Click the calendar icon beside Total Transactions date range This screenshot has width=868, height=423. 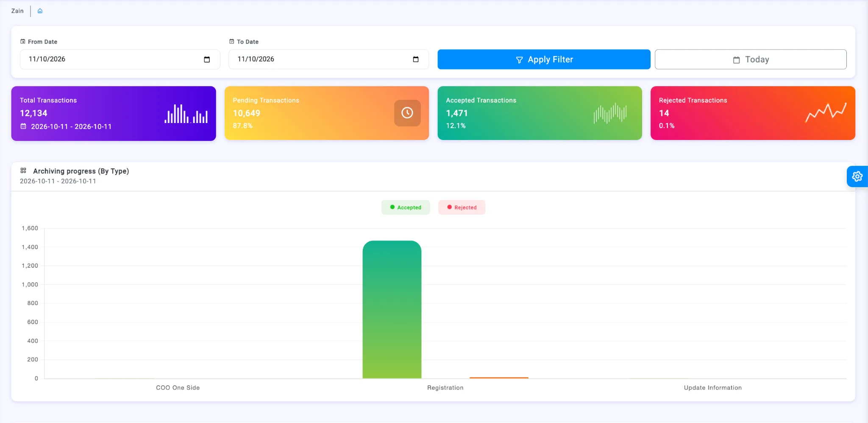23,126
